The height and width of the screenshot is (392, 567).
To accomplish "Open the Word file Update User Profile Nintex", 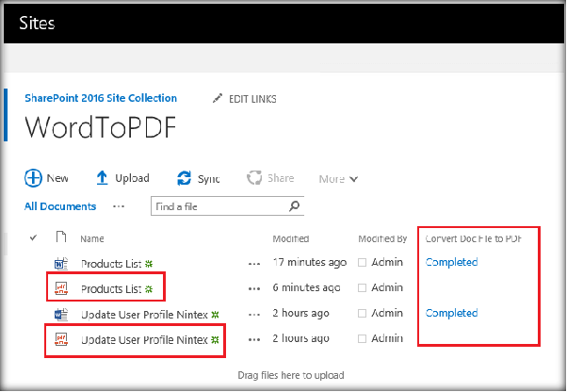I will [144, 315].
